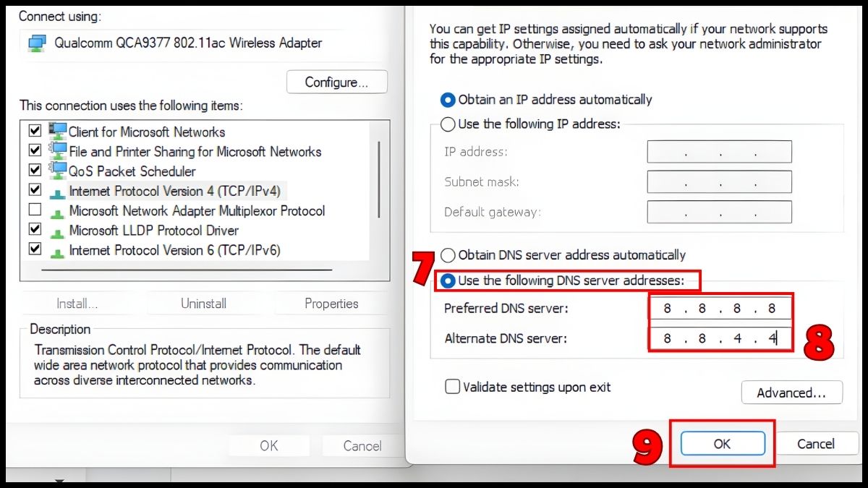Screen dimensions: 868x488
Task: Select Network Adapter Multiplexor Protocol icon
Action: point(57,212)
